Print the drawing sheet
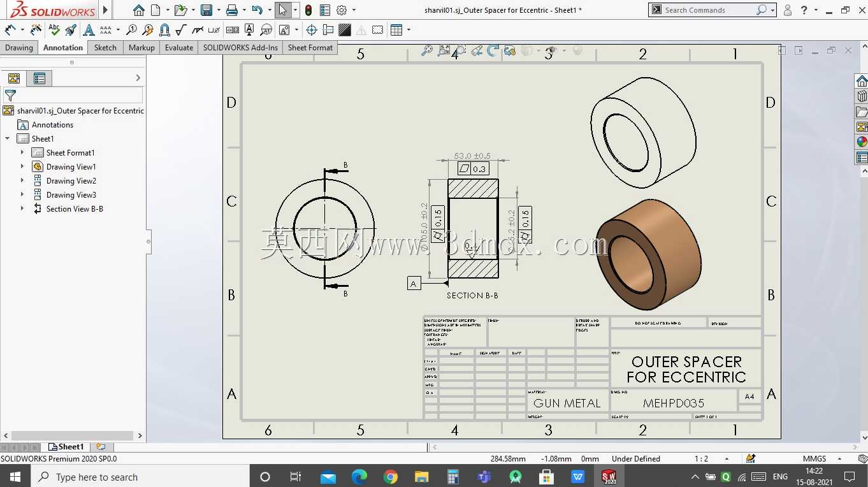This screenshot has height=487, width=868. tap(232, 10)
